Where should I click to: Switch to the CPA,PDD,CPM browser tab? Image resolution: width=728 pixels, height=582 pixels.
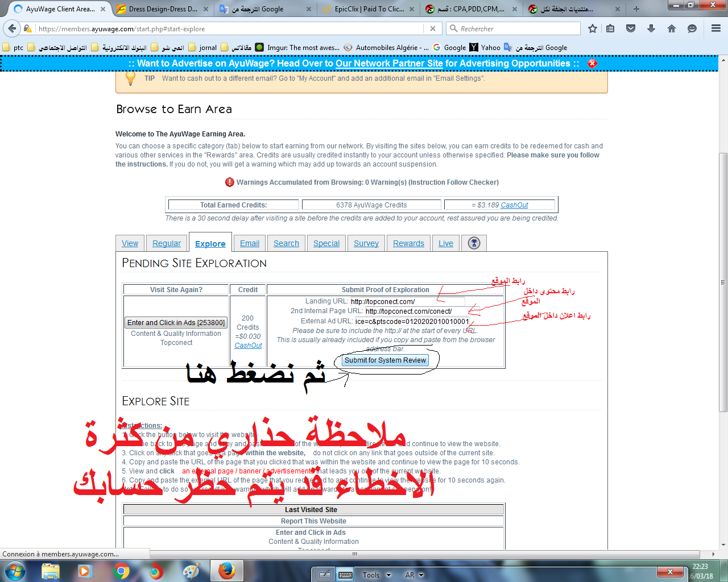click(471, 9)
